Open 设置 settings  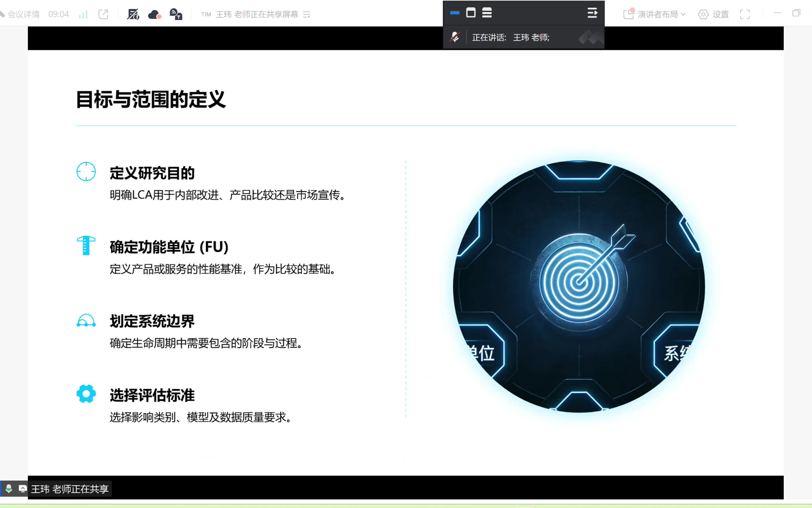click(x=713, y=14)
